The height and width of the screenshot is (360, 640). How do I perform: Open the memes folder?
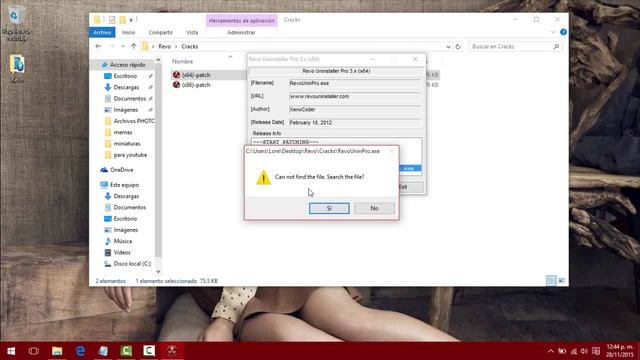coord(123,133)
